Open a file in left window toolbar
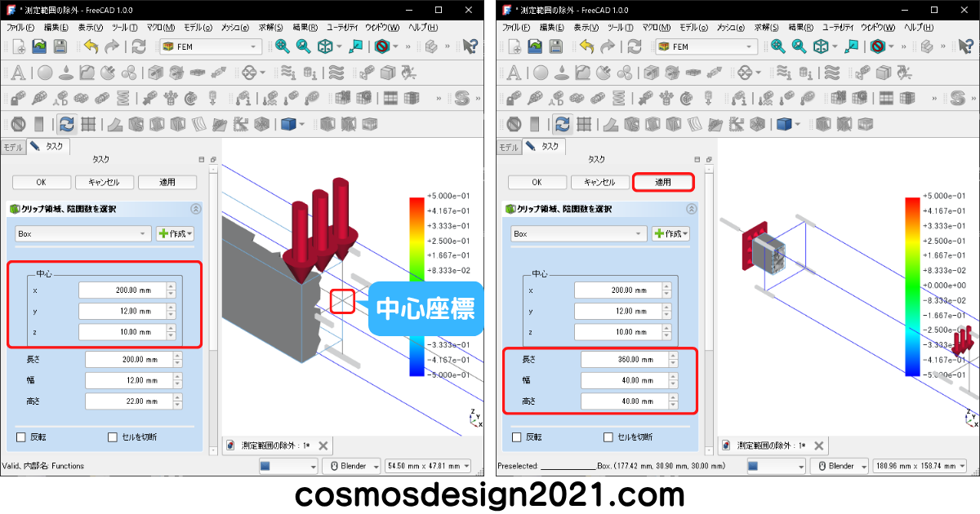This screenshot has width=980, height=514. (x=39, y=47)
